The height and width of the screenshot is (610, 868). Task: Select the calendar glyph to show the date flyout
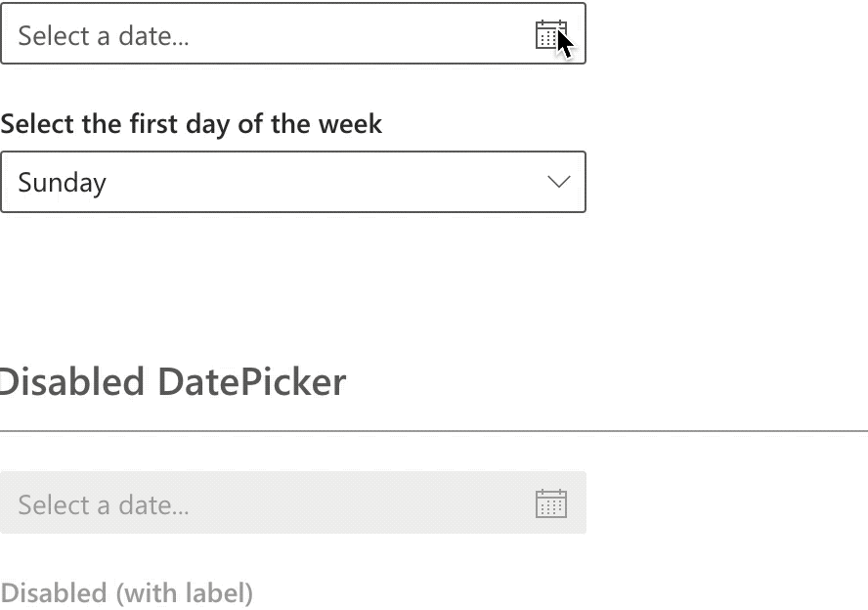pos(551,36)
